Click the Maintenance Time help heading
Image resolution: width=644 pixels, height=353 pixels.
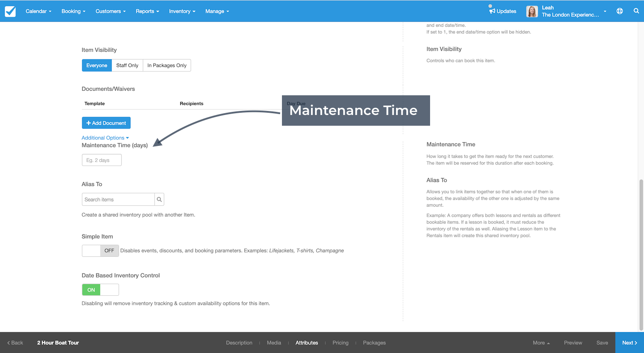(451, 145)
